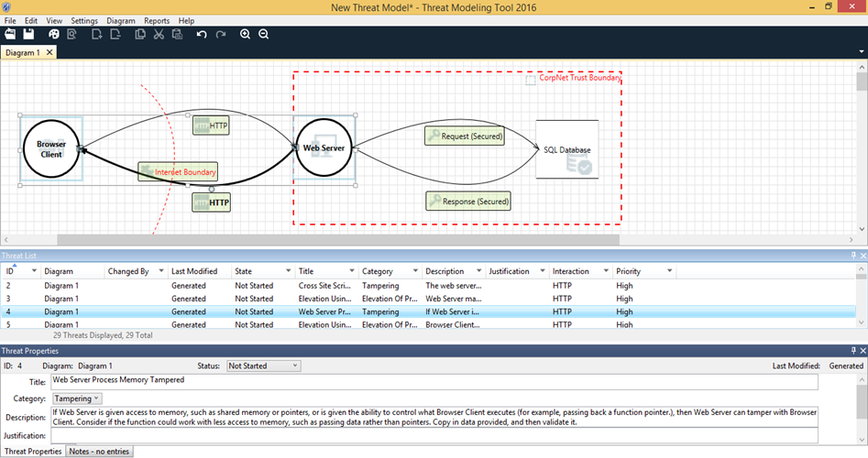The image size is (868, 458).
Task: Close the Diagram 1 tab
Action: coord(49,52)
